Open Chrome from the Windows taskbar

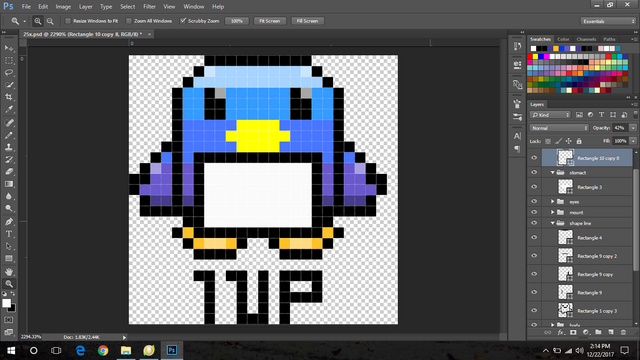103,350
